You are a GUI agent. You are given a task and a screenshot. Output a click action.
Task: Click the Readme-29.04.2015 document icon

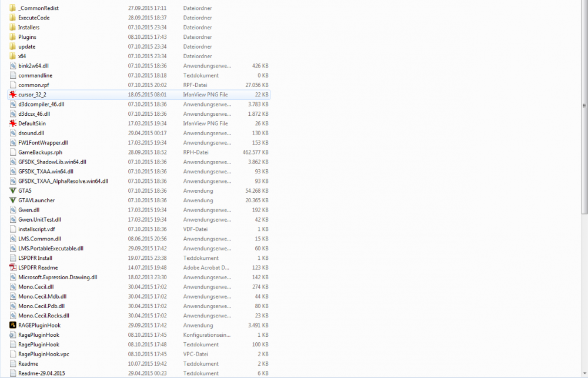pos(13,373)
